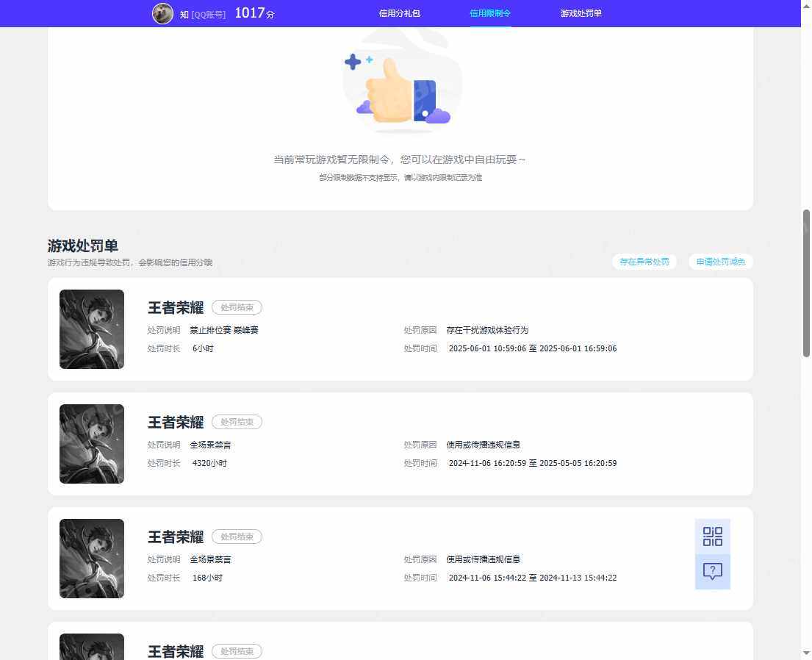812x660 pixels.
Task: Open the help question-mark chat icon
Action: (713, 571)
